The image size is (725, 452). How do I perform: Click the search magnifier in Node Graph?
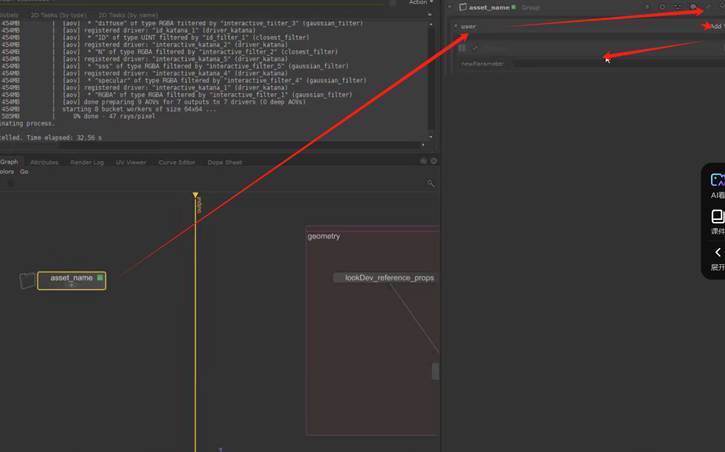[430, 183]
